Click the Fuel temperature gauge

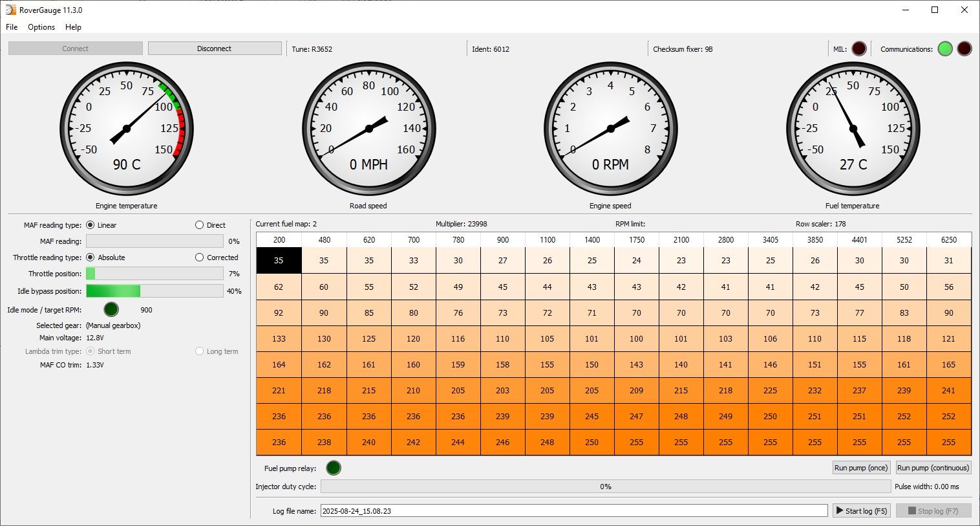pos(853,129)
